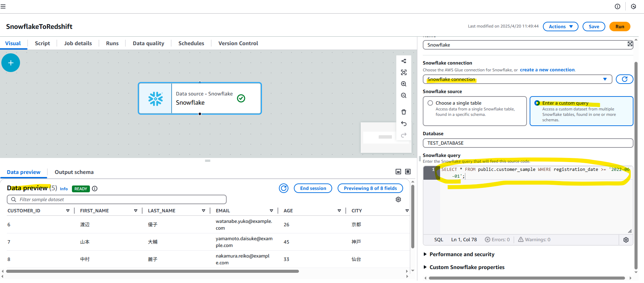644x283 pixels.
Task: Open CUSTOMER_ID column filter arrow
Action: click(68, 211)
